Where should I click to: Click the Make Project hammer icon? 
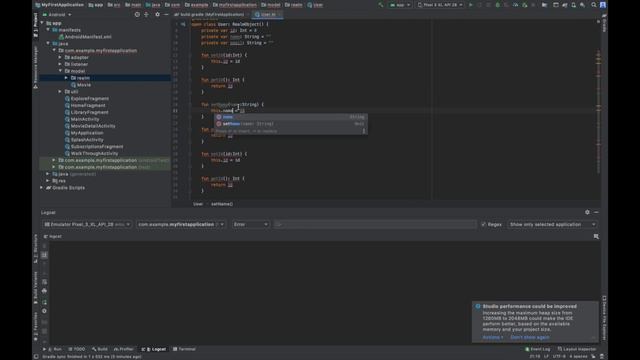tap(381, 5)
